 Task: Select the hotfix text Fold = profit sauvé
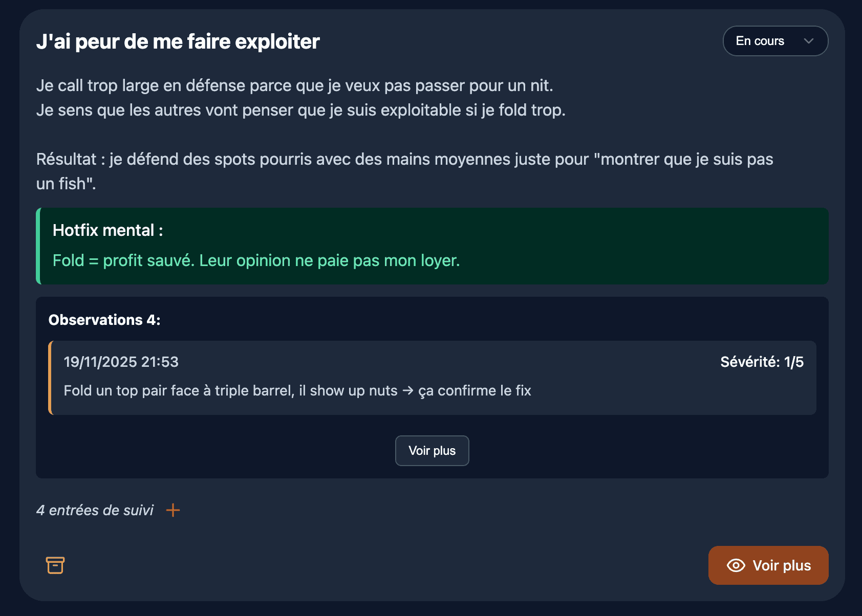pyautogui.click(x=256, y=260)
